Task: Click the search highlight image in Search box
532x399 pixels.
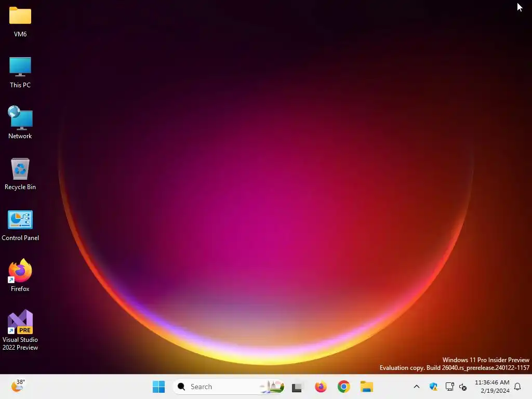Action: (272, 387)
